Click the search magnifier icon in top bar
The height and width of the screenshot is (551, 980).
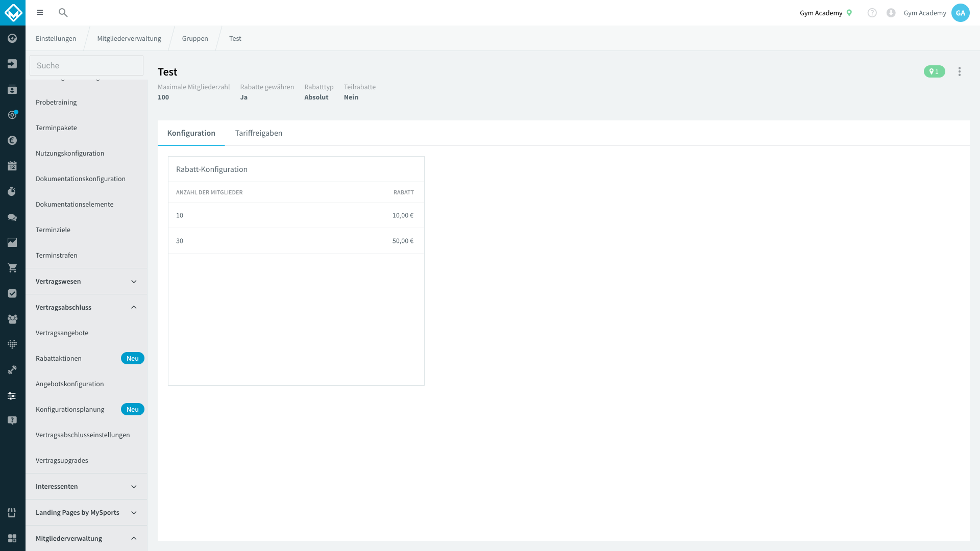coord(63,13)
